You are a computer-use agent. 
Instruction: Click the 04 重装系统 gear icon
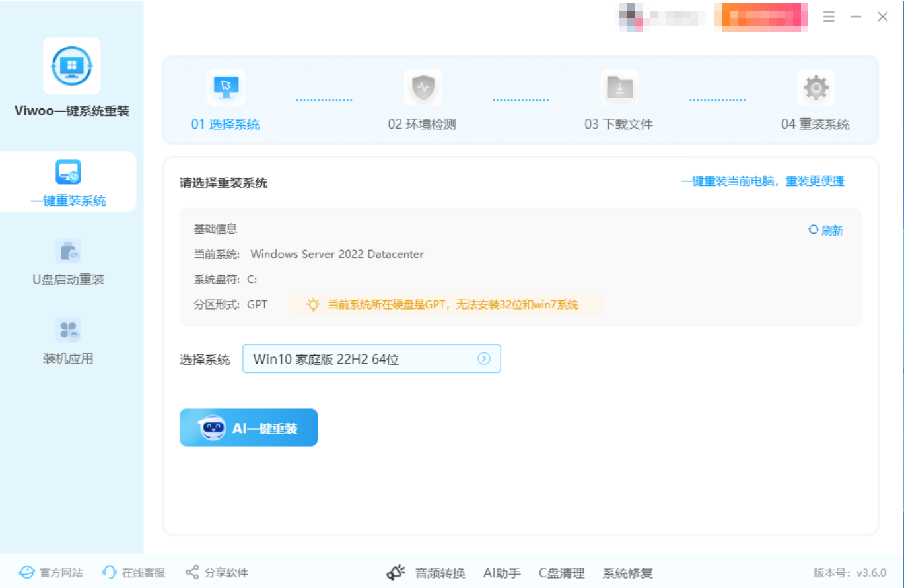tap(816, 88)
